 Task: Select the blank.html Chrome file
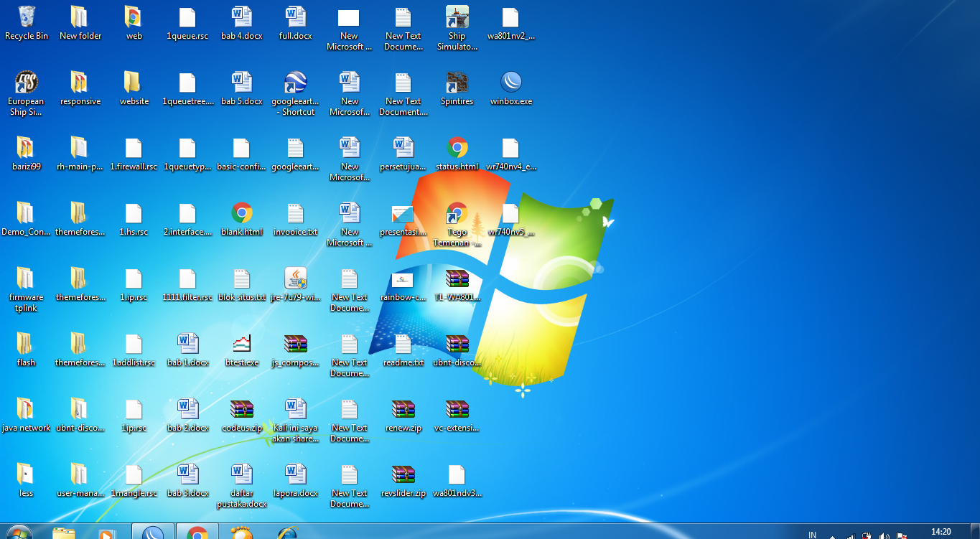(241, 213)
